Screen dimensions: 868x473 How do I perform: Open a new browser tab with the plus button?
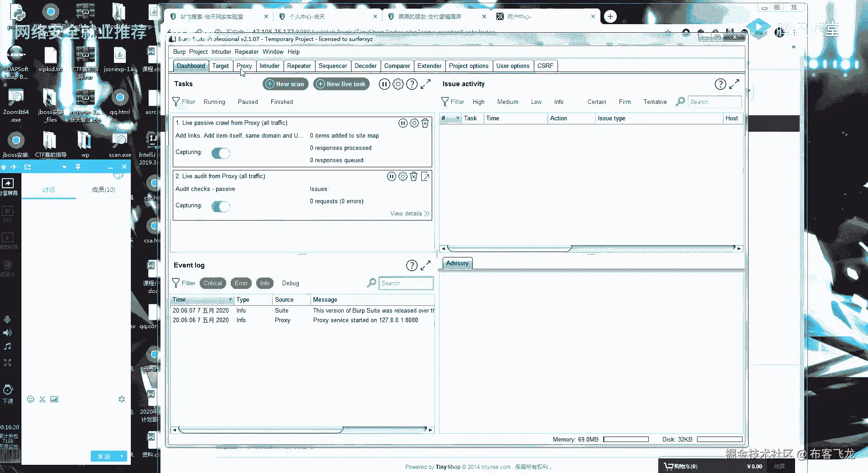(610, 17)
